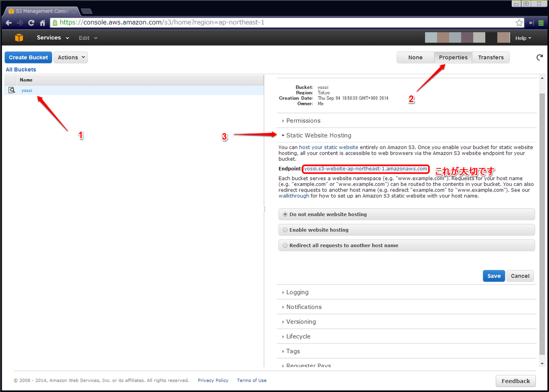Open the Chrome hamburger menu
The width and height of the screenshot is (549, 392).
(x=541, y=23)
